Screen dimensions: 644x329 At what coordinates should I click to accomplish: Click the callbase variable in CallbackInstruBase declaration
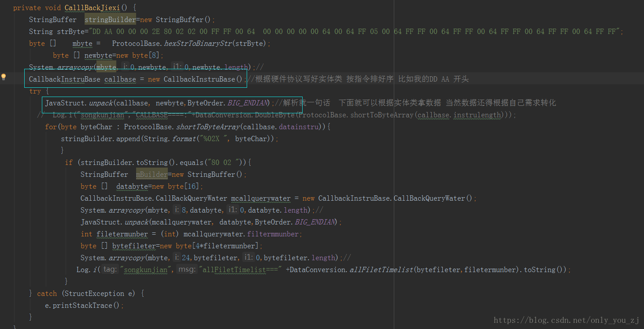[120, 79]
